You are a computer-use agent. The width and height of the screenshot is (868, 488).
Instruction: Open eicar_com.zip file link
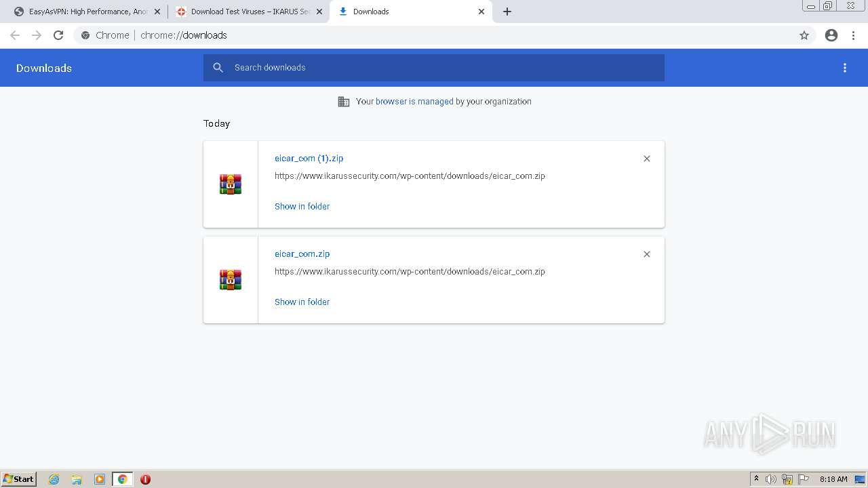pyautogui.click(x=302, y=254)
